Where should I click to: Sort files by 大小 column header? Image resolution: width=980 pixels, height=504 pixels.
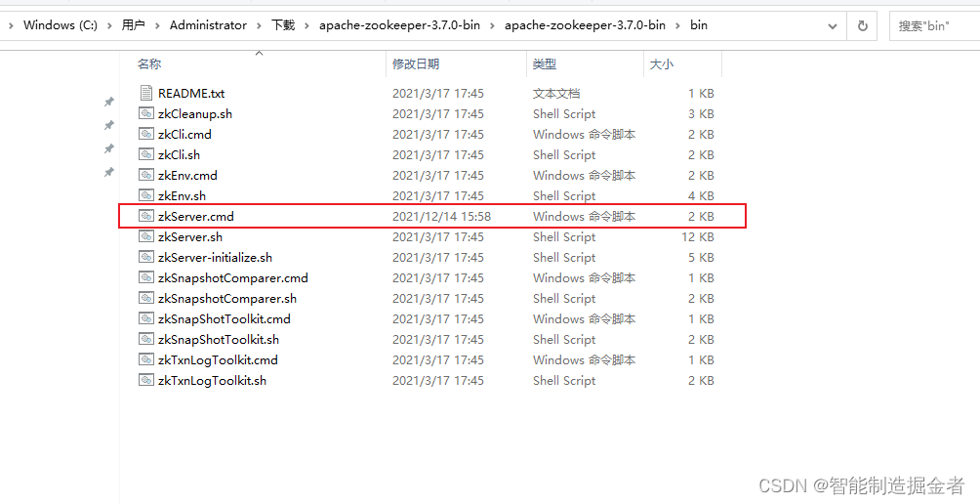(661, 63)
